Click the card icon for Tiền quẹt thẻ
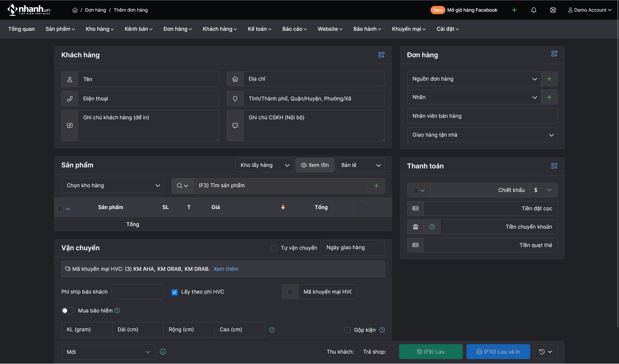The width and height of the screenshot is (619, 364). 415,245
